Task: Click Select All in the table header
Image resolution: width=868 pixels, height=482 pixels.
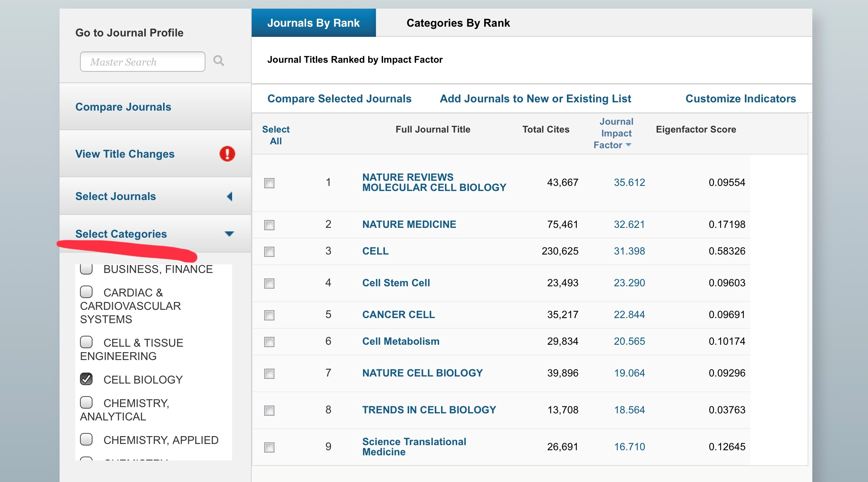Action: tap(276, 135)
